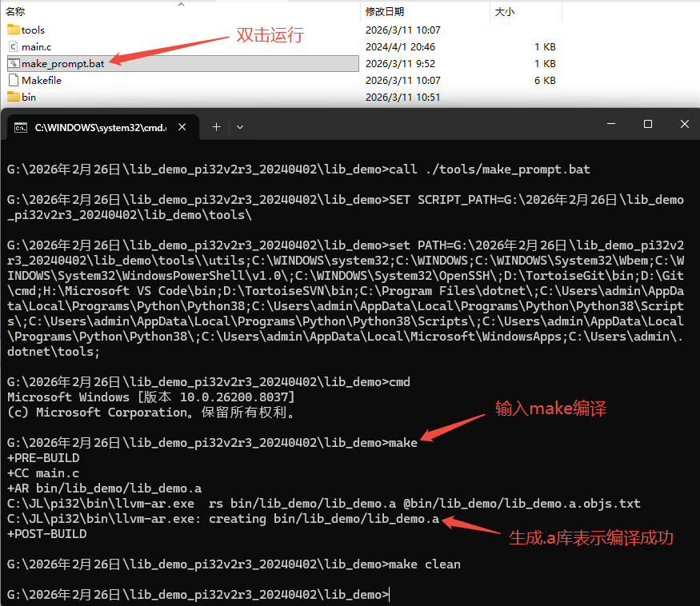Close the terminal window
Viewport: 700px width, 606px height.
(x=684, y=124)
